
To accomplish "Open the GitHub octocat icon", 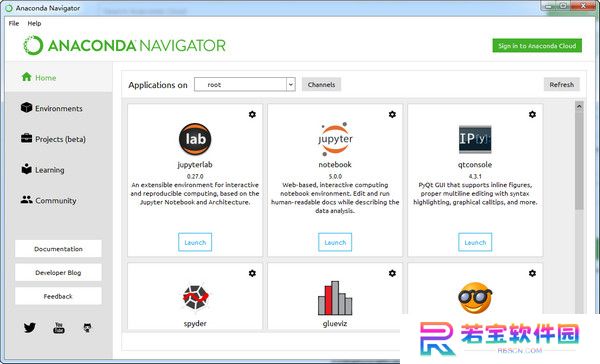I will [87, 328].
